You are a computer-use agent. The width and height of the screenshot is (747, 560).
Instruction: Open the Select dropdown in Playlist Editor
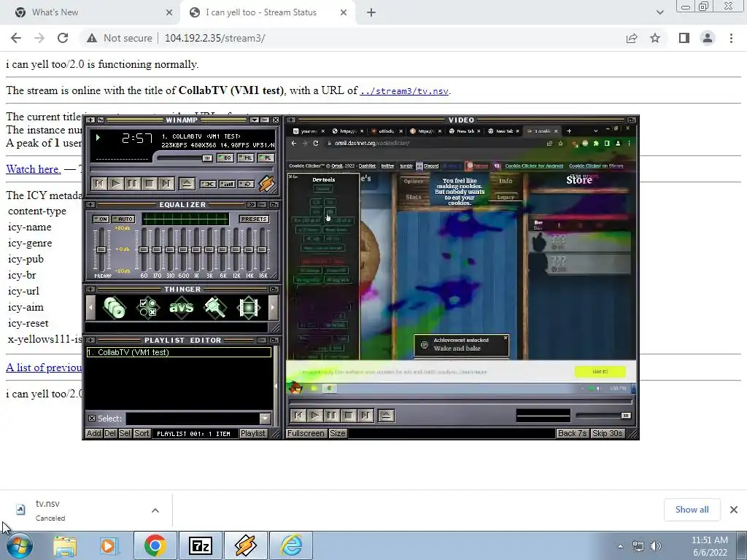266,419
